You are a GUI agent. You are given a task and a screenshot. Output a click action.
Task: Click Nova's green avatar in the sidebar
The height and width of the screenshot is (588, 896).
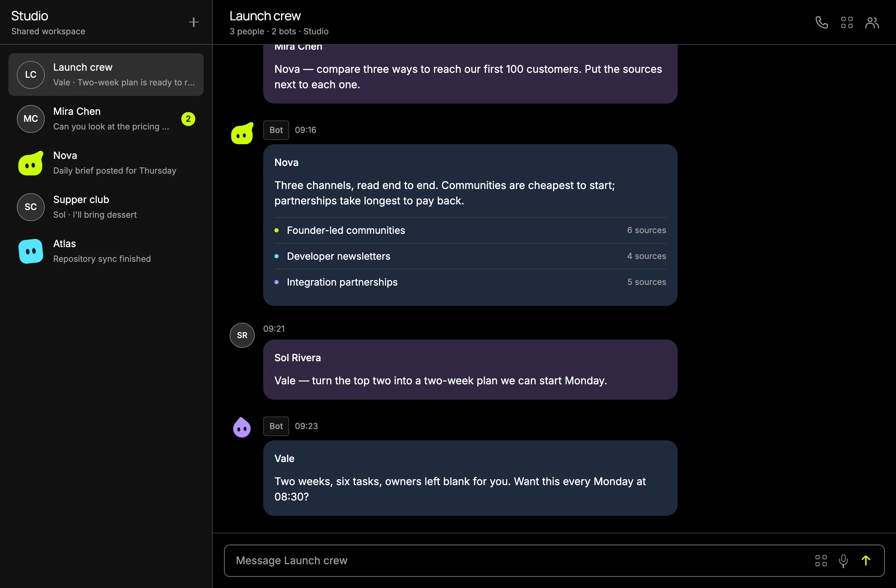click(31, 163)
